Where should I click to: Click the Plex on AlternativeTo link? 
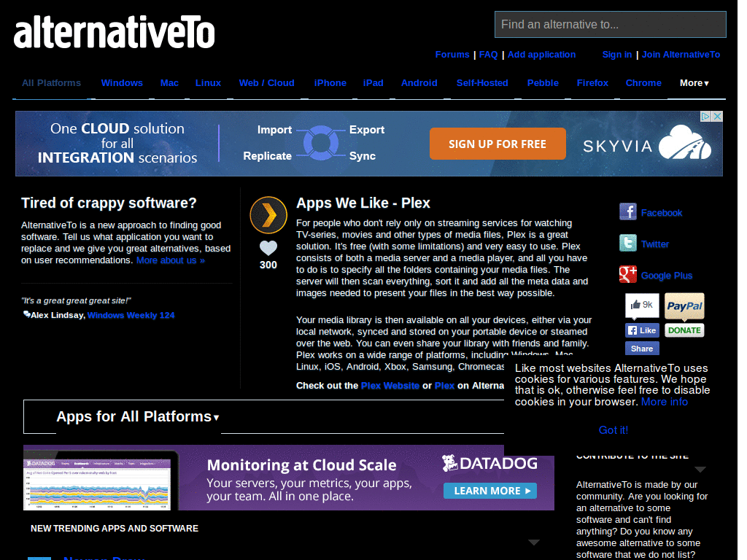pos(444,386)
